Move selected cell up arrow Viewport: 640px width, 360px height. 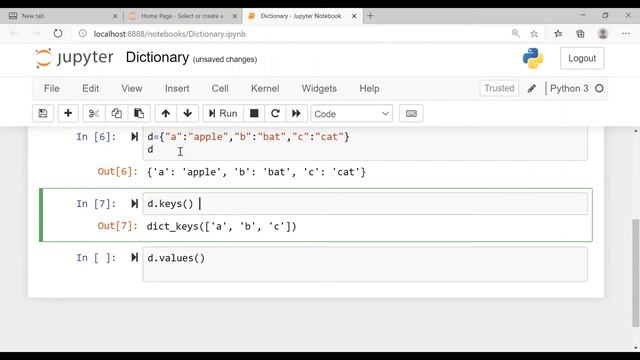165,113
